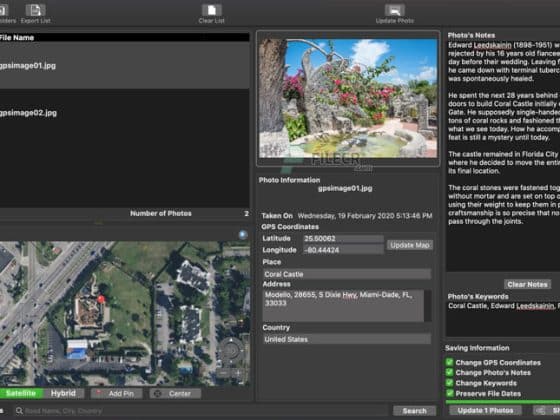Click the blue current-location icon above the map
Screen dimensions: 560x420
pyautogui.click(x=243, y=234)
